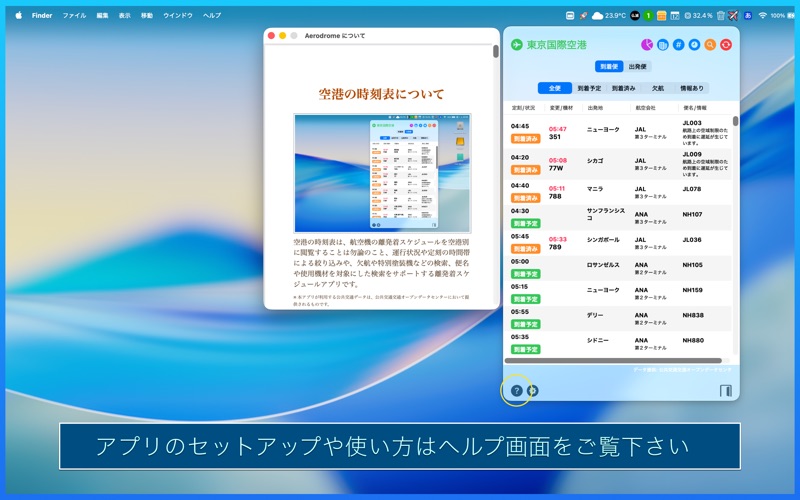Click the window-shaped icon in menu bar
The height and width of the screenshot is (500, 800).
(570, 15)
